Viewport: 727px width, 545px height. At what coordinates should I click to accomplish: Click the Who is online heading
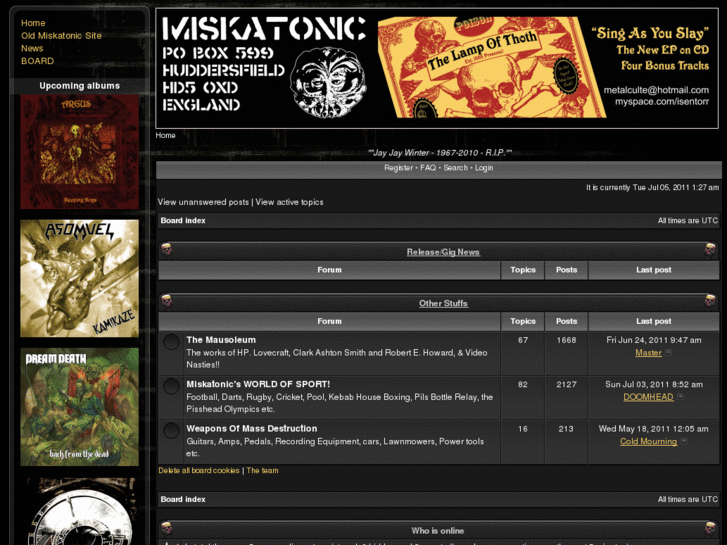[x=437, y=531]
